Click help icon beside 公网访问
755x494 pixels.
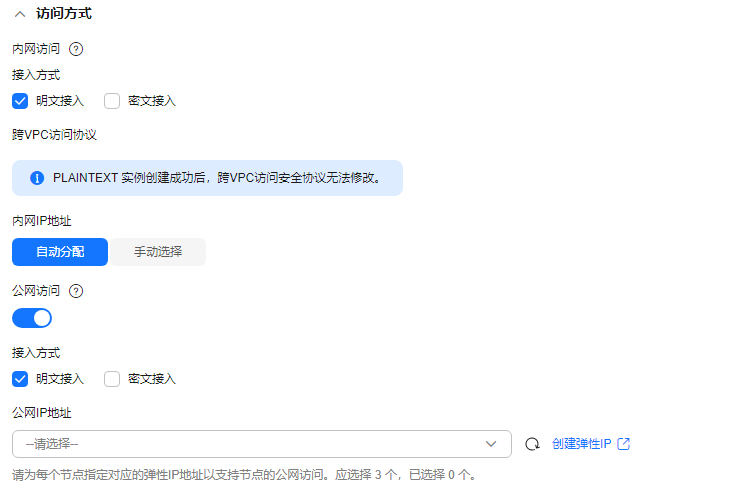click(x=76, y=291)
